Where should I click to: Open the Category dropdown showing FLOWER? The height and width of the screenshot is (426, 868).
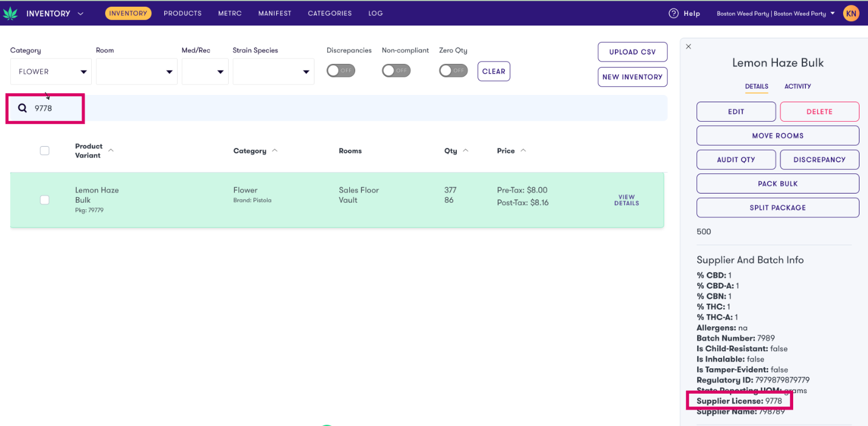coord(51,72)
